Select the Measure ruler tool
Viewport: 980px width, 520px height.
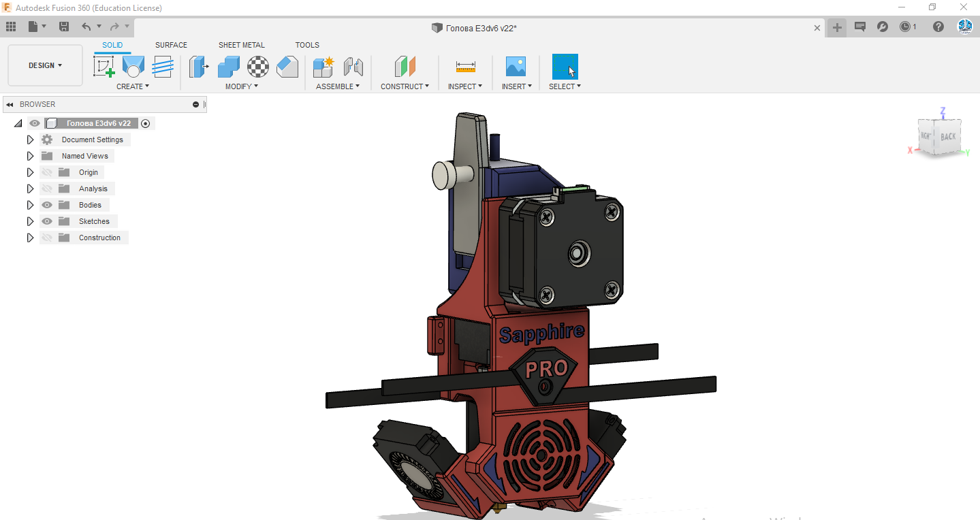coord(466,66)
